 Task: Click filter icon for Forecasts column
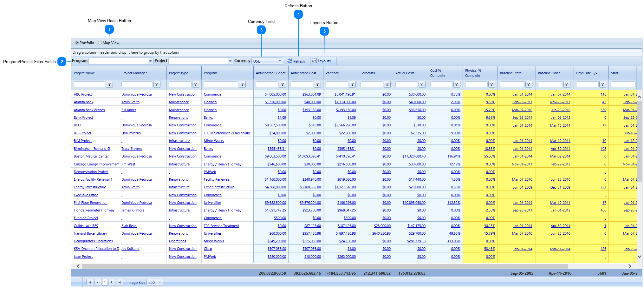387,84
